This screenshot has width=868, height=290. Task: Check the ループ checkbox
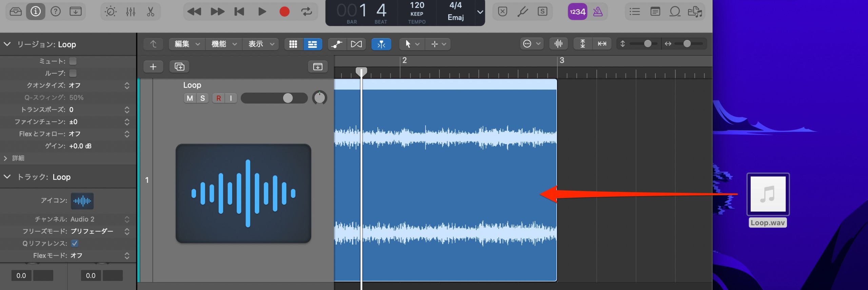coord(73,73)
